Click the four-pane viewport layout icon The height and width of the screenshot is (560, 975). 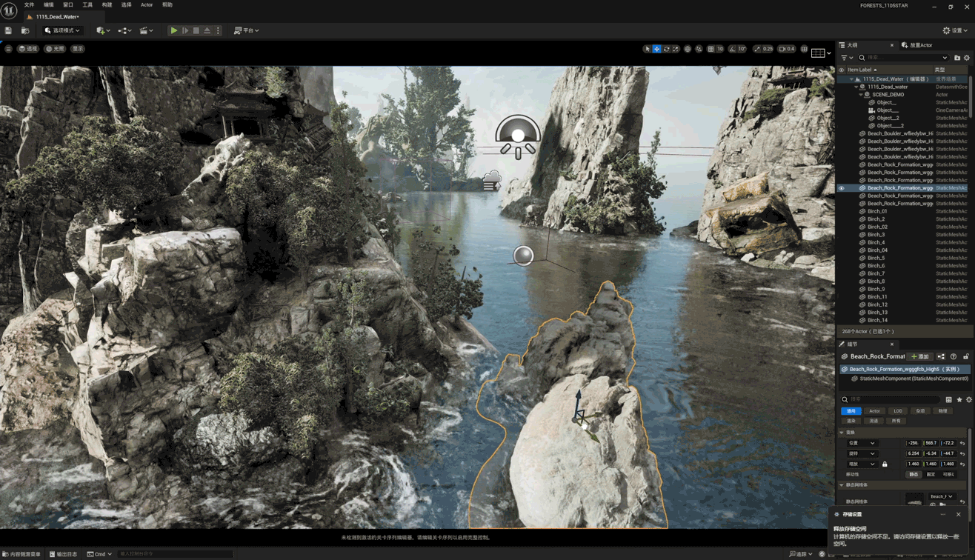tap(804, 49)
